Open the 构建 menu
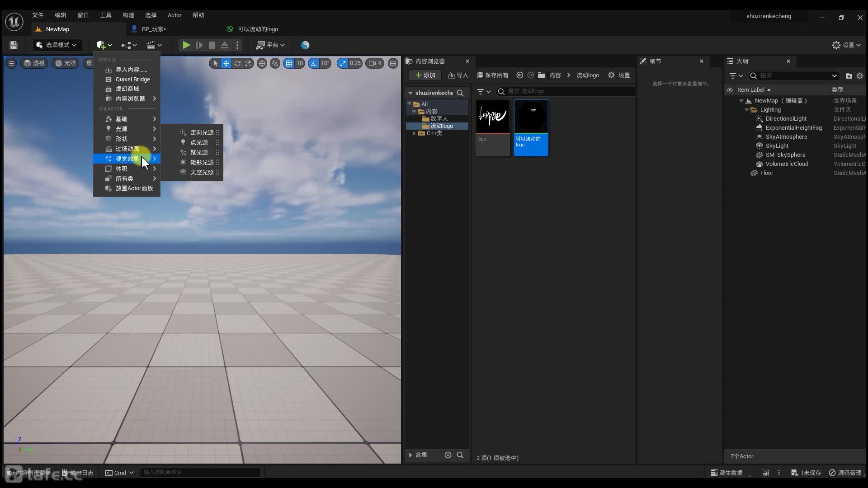The image size is (868, 488). click(128, 15)
